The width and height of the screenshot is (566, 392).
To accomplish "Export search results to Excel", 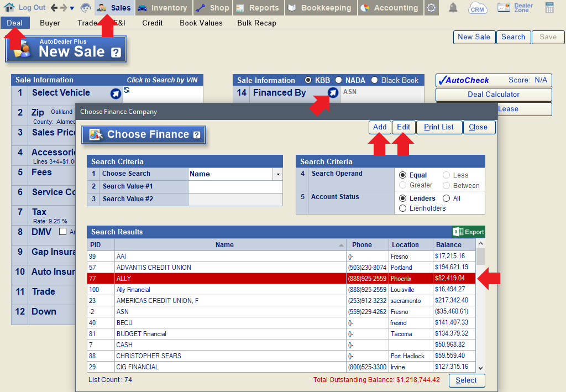I will point(469,232).
